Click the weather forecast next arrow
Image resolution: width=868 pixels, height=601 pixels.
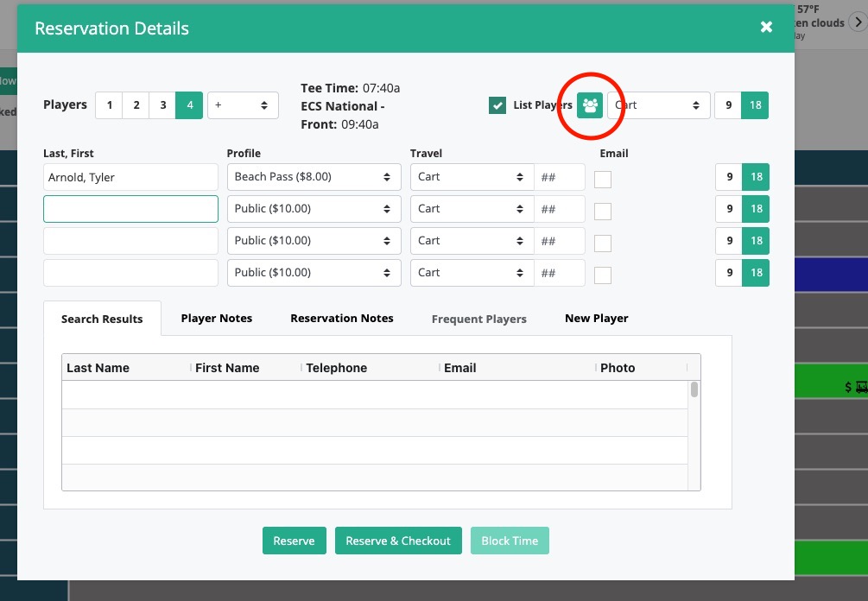(x=858, y=22)
